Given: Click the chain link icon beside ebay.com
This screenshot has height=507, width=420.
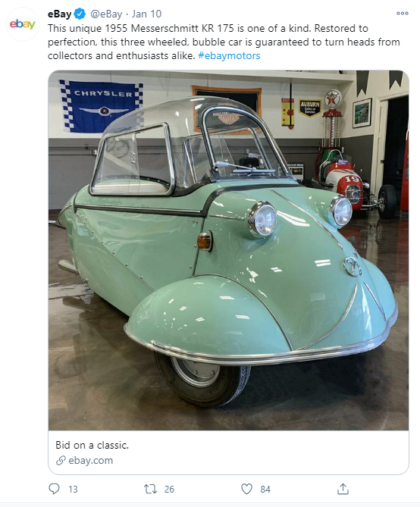Looking at the screenshot, I should (61, 461).
